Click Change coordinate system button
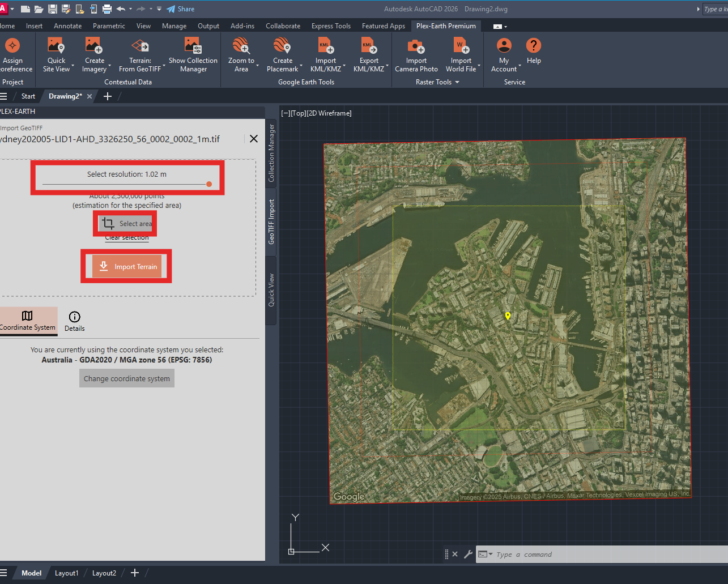This screenshot has height=584, width=728. point(127,378)
